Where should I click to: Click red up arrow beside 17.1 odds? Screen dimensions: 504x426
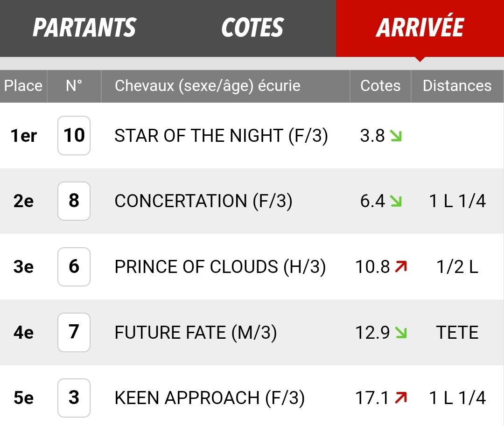click(x=401, y=398)
